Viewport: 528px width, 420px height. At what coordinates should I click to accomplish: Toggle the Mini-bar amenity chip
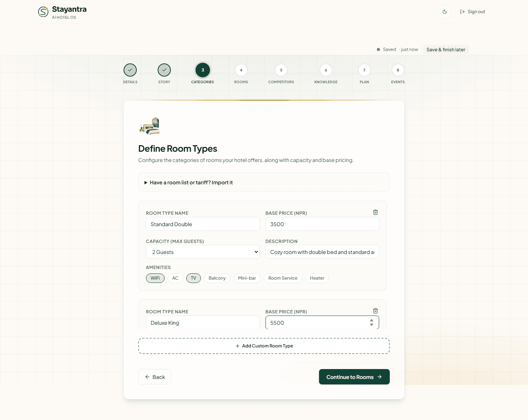247,278
